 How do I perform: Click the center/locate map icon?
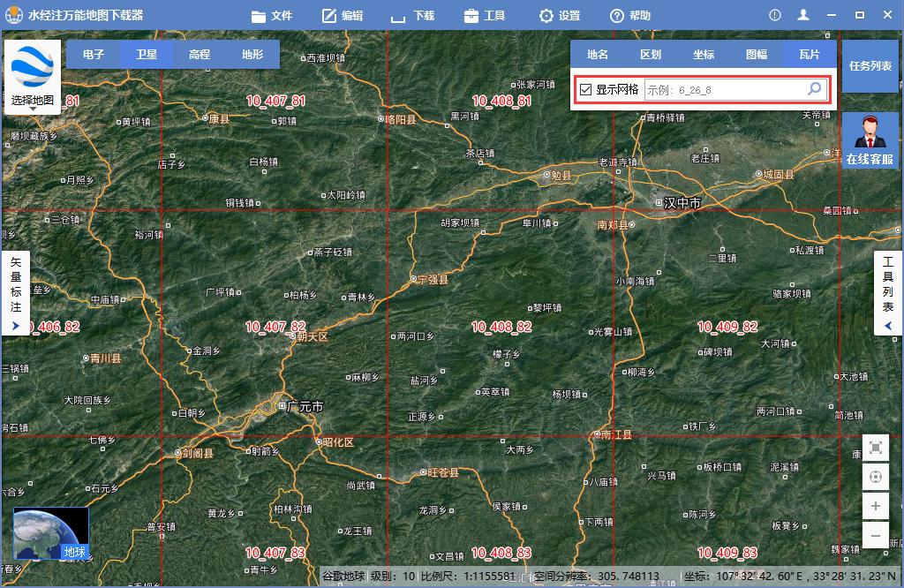875,477
